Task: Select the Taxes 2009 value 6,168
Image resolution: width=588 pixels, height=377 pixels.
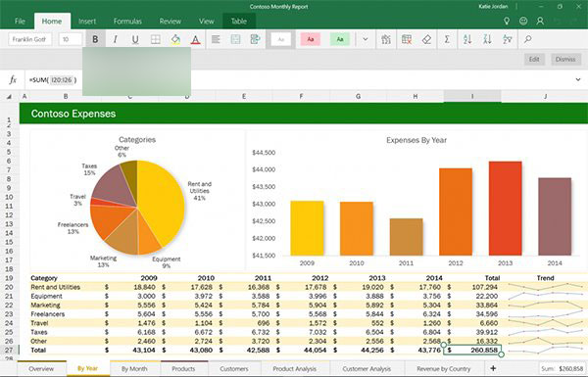Action: 130,332
